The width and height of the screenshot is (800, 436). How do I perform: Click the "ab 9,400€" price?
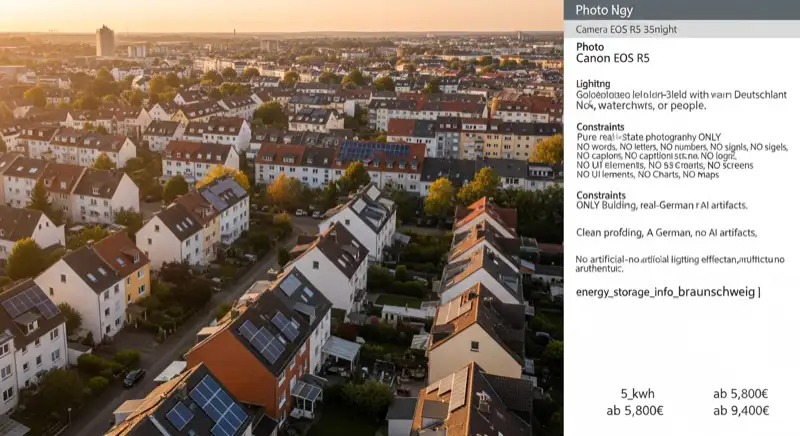click(x=741, y=411)
